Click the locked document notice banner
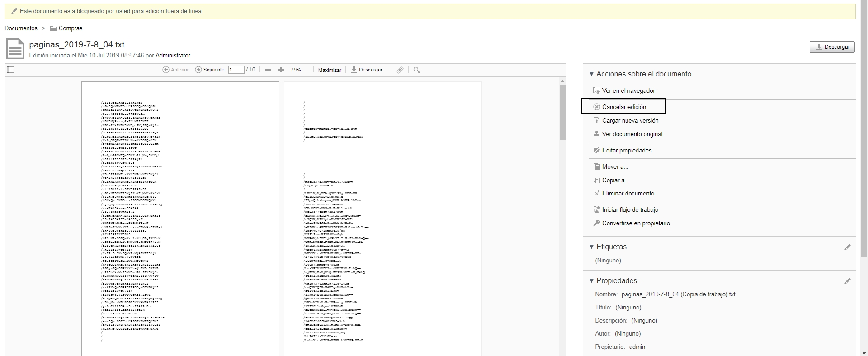This screenshot has width=868, height=356. click(430, 11)
